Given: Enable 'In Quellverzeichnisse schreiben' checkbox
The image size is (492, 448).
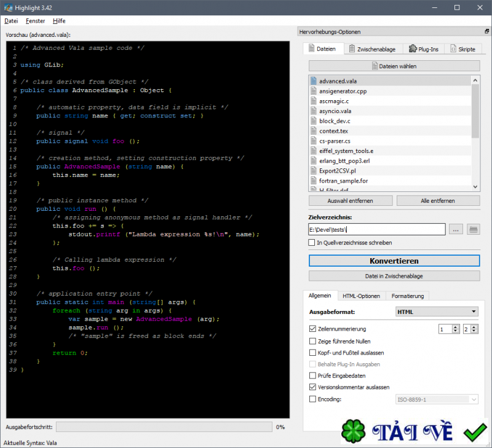Looking at the screenshot, I should [312, 243].
